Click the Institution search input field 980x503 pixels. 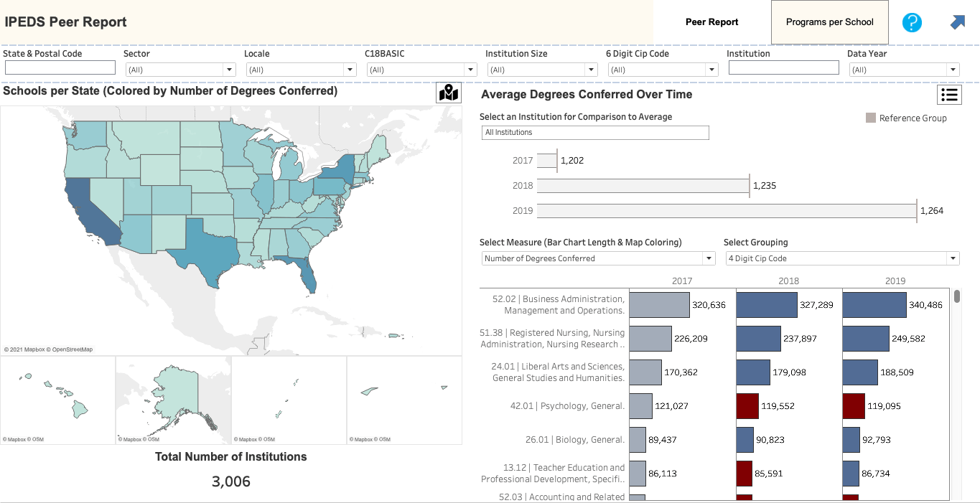tap(783, 67)
